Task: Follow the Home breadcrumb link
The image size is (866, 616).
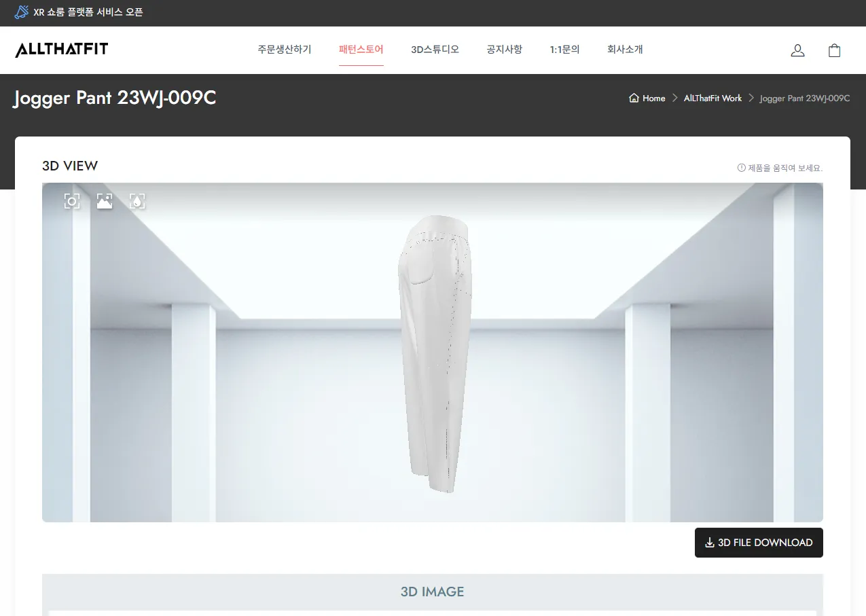Action: pos(654,98)
